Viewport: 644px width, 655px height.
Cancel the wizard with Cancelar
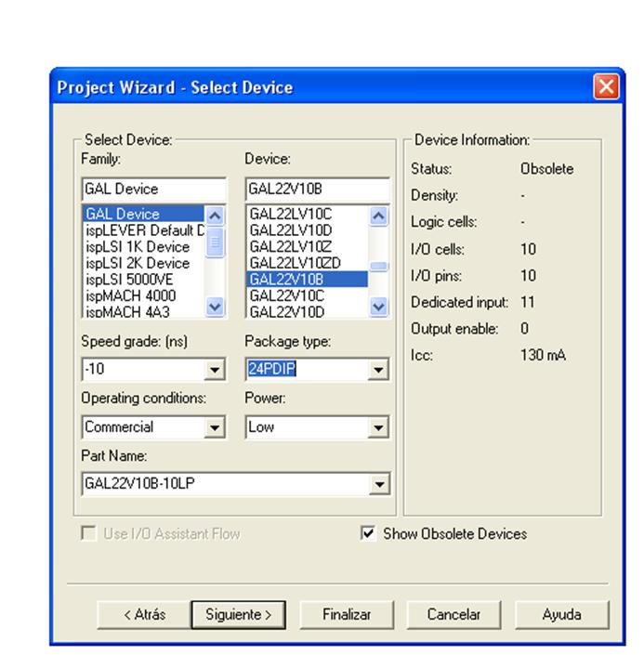453,614
